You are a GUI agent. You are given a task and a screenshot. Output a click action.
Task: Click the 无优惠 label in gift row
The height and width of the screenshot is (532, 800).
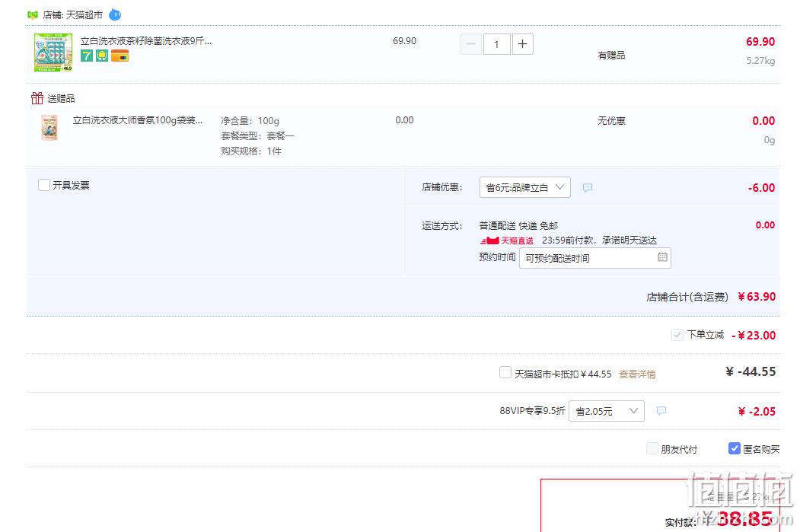[611, 121]
